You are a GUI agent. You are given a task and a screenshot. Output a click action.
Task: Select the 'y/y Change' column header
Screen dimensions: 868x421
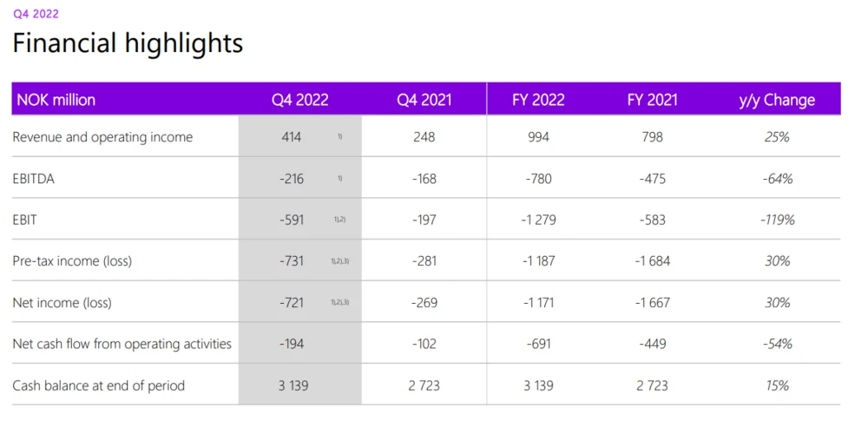point(777,100)
